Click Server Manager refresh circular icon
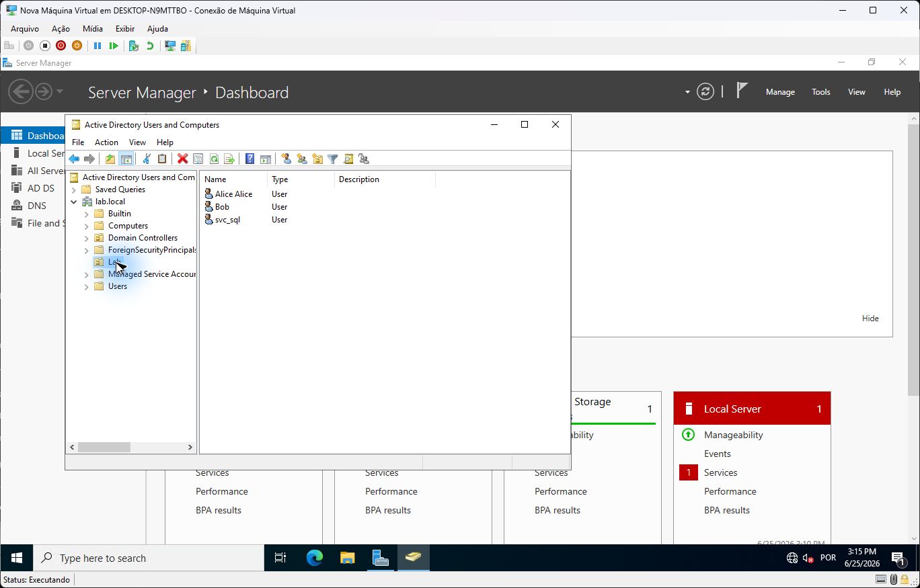 coord(705,92)
